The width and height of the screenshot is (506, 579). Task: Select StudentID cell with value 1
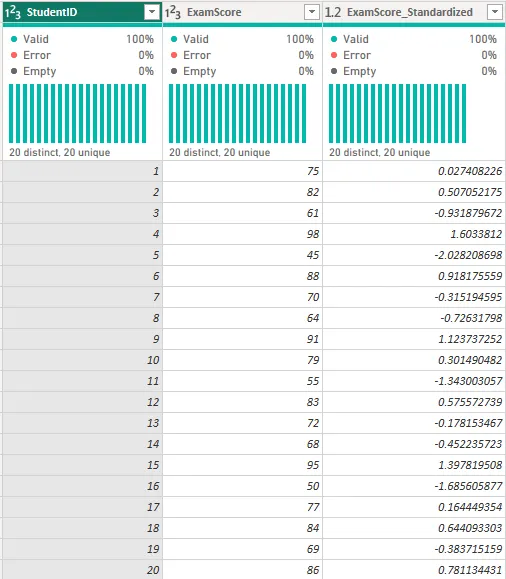point(82,171)
